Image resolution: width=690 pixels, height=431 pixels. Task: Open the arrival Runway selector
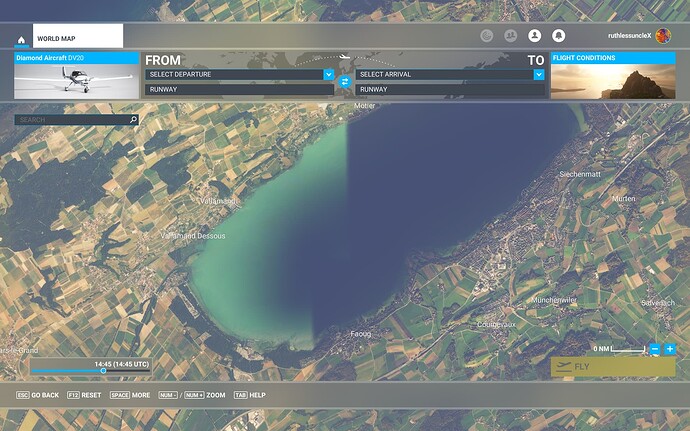tap(449, 90)
